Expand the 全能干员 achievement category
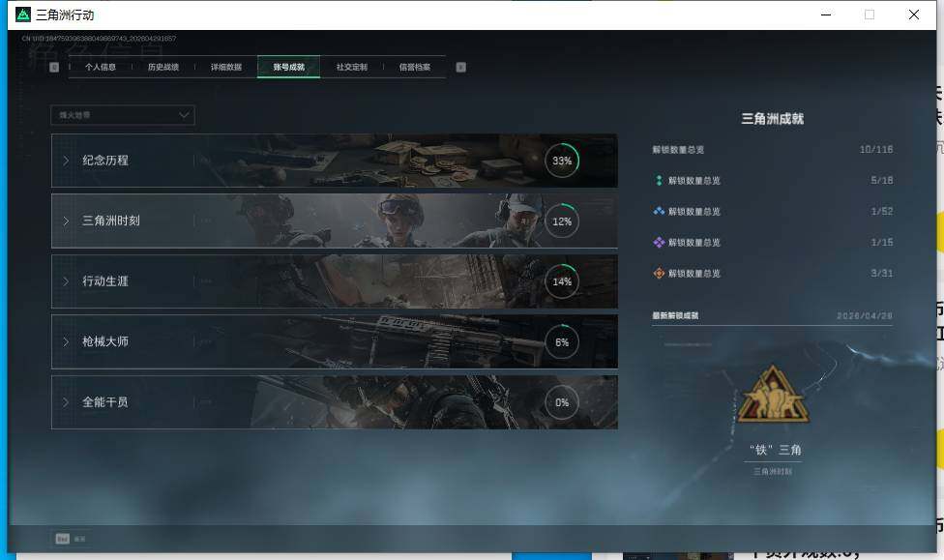The height and width of the screenshot is (560, 944). click(334, 402)
